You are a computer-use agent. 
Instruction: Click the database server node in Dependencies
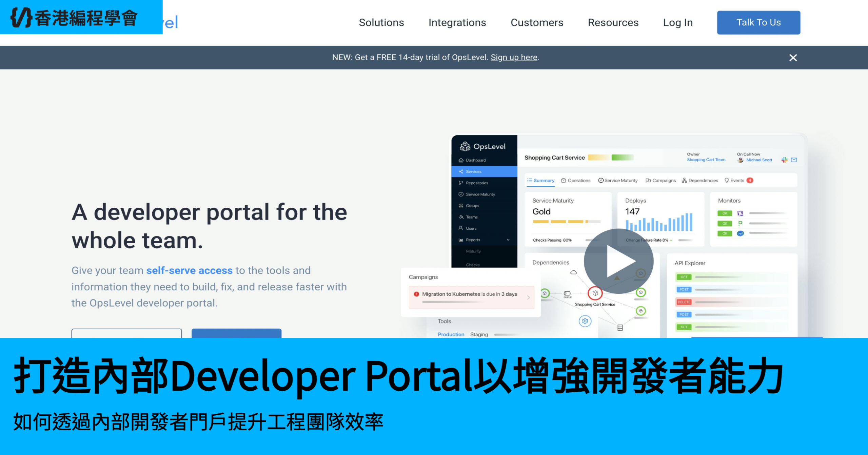620,328
